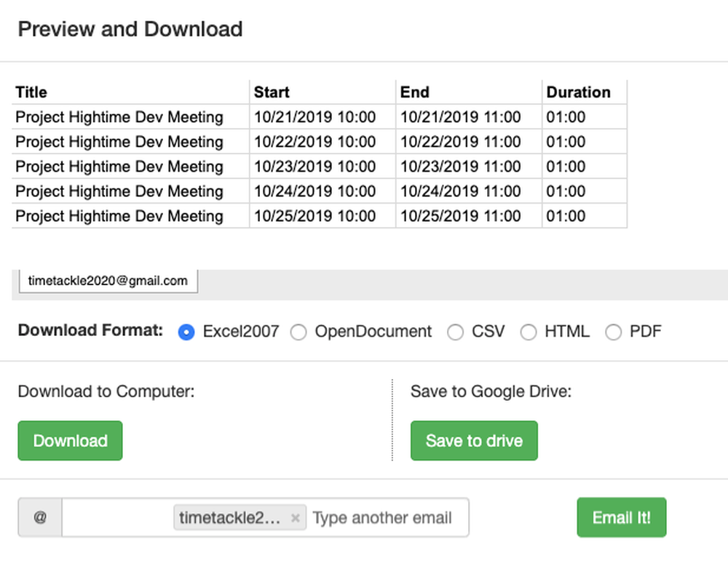Click the 10/25/2019 11:00 end cell

(x=461, y=216)
